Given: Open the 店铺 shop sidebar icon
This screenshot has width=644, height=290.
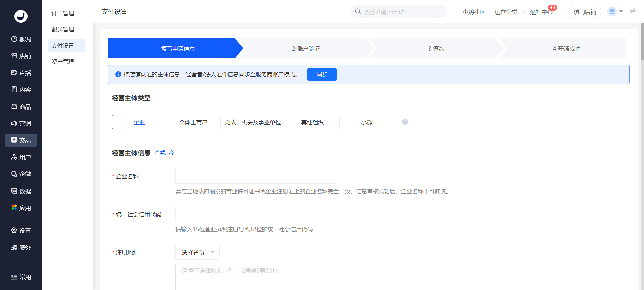Looking at the screenshot, I should (x=14, y=56).
